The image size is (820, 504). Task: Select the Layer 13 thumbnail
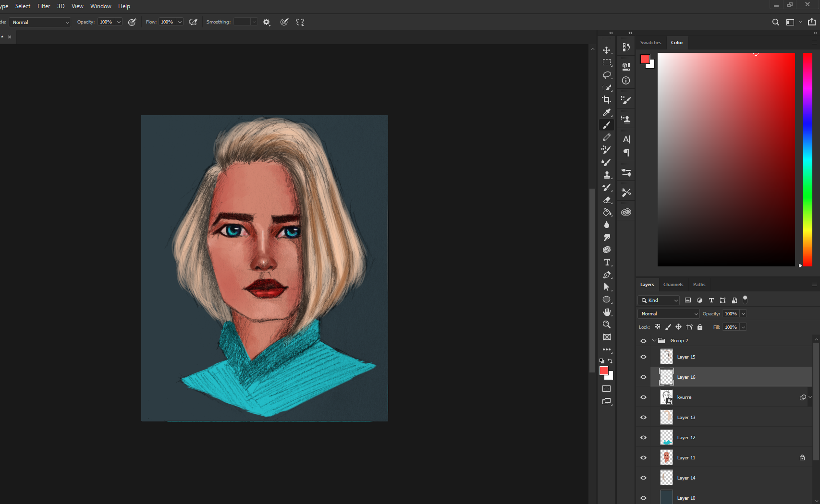pyautogui.click(x=666, y=418)
